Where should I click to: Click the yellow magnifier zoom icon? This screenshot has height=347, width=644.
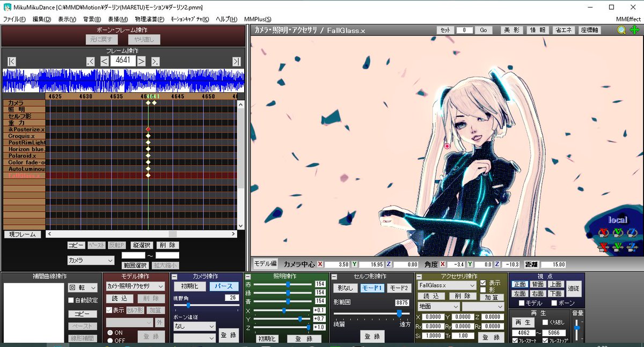pos(621,30)
